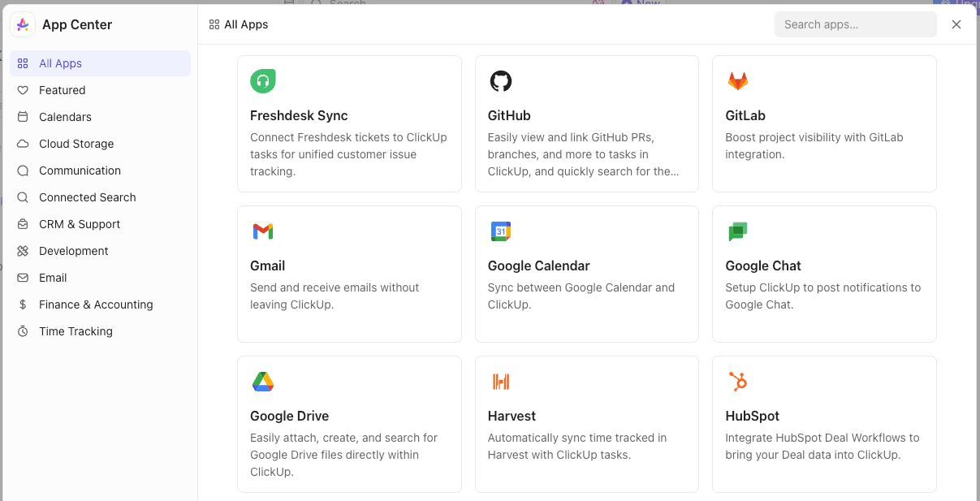Click the All Apps grid icon in sidebar
The height and width of the screenshot is (501, 980).
point(23,63)
